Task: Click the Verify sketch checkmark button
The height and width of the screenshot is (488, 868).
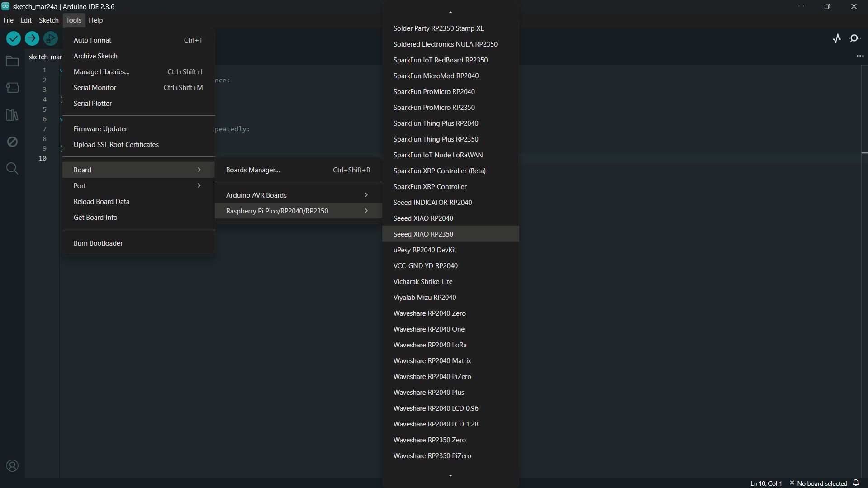Action: pyautogui.click(x=14, y=38)
